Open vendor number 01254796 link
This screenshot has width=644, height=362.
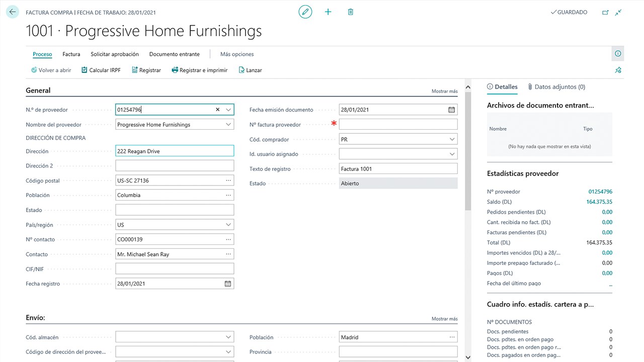(x=600, y=192)
